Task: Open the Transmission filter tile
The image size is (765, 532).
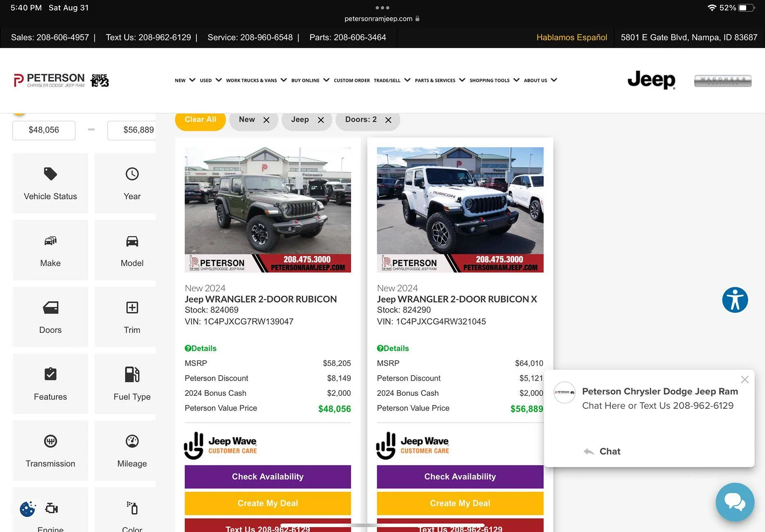Action: (x=50, y=450)
